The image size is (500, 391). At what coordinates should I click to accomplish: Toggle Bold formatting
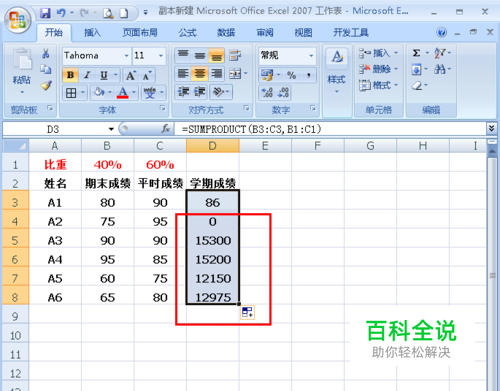[70, 75]
